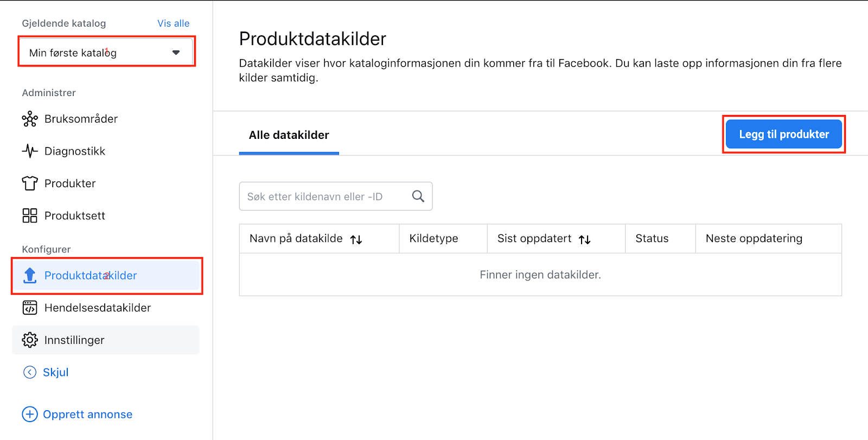Open Diagnostikk menu item
The width and height of the screenshot is (868, 440).
[x=75, y=151]
